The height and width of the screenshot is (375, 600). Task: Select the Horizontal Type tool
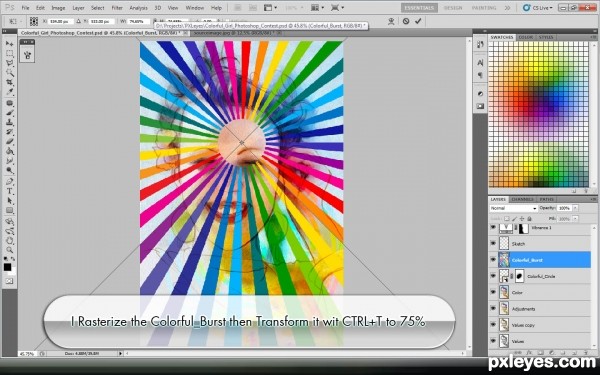pos(9,191)
